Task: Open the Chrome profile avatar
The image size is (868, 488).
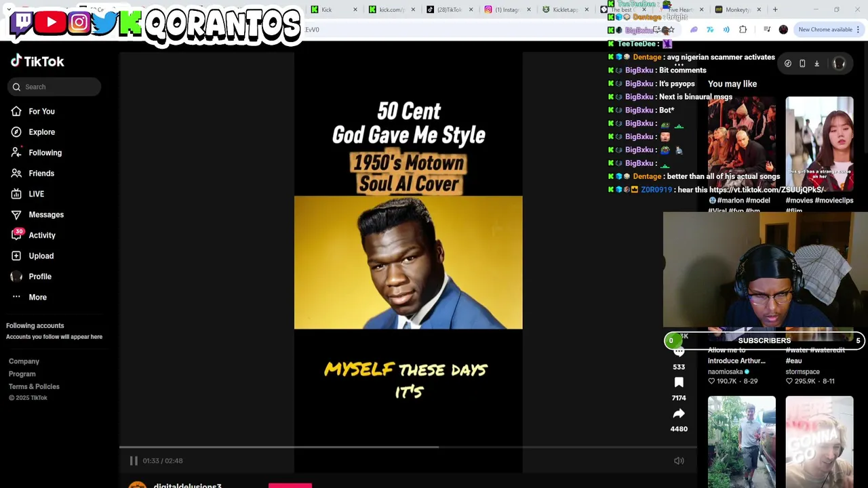Action: (x=784, y=30)
